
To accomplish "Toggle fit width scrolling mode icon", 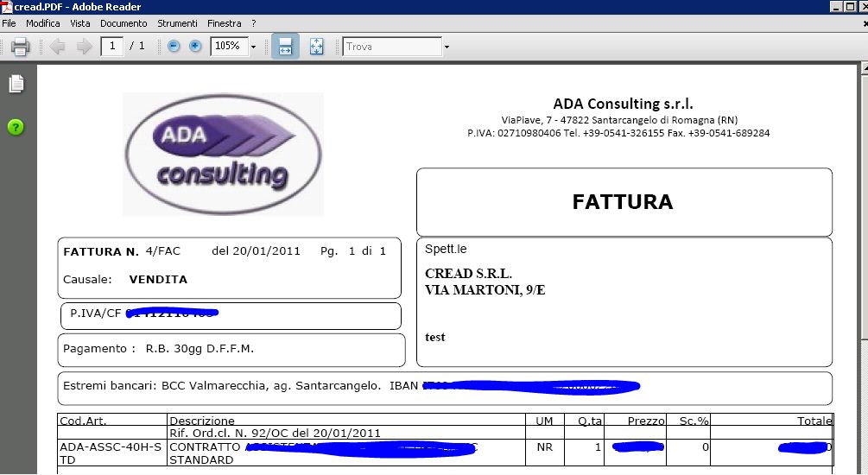I will tap(285, 46).
